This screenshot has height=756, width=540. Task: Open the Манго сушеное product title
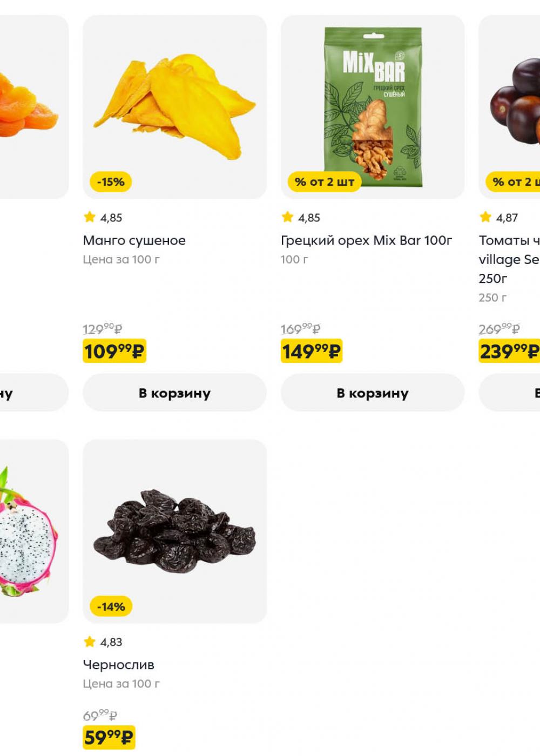[134, 240]
